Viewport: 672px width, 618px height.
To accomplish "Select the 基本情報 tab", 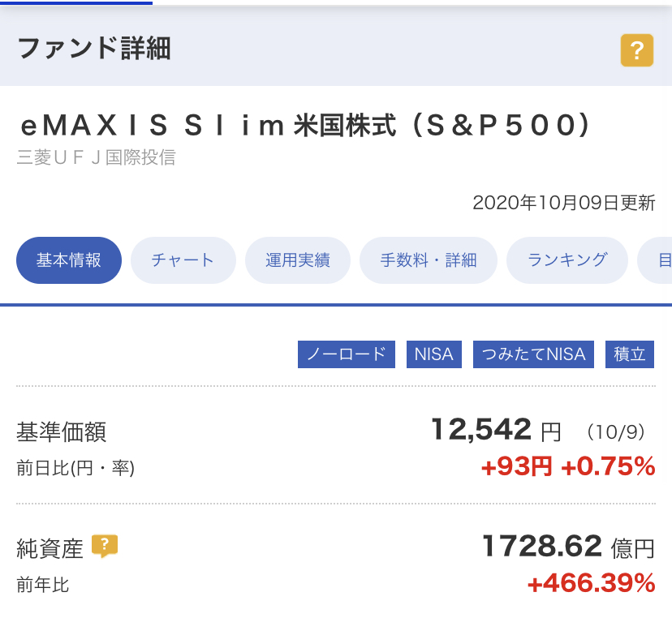I will pos(68,260).
